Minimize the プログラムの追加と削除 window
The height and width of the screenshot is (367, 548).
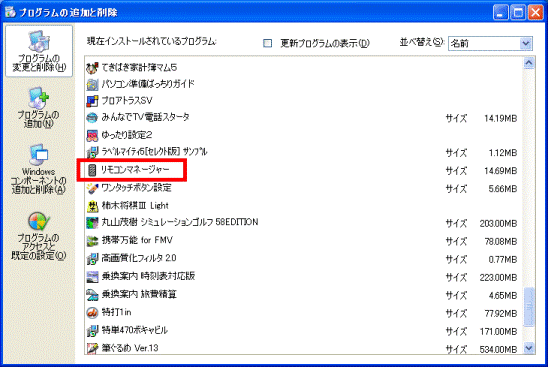click(x=501, y=13)
